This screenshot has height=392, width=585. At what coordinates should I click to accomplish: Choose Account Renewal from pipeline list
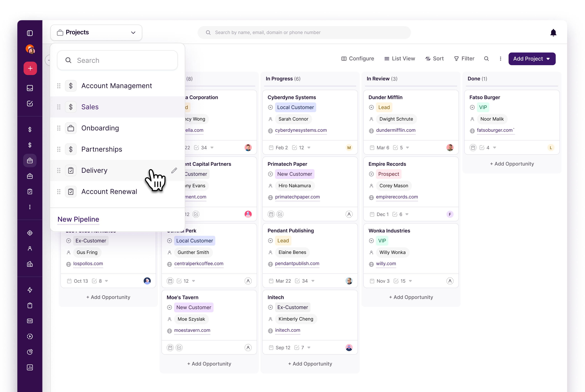click(x=109, y=192)
